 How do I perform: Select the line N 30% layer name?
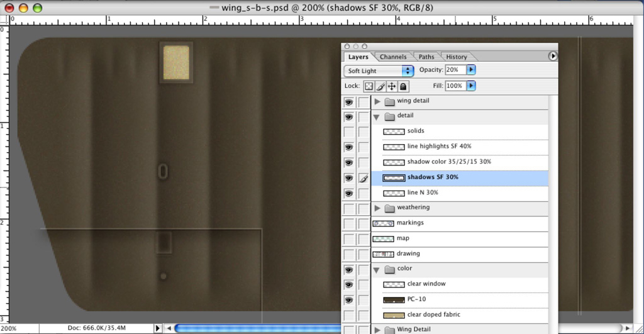tap(423, 192)
